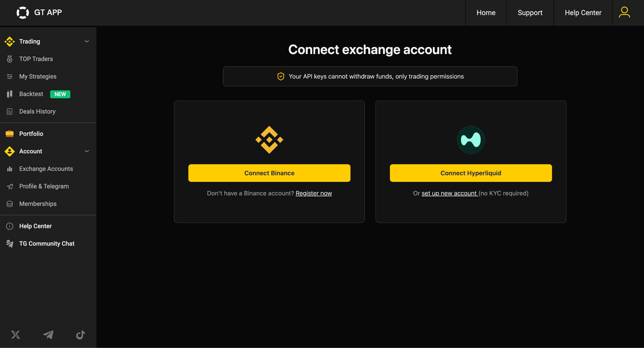This screenshot has width=644, height=348.
Task: Open Support in top navigation
Action: tap(530, 13)
